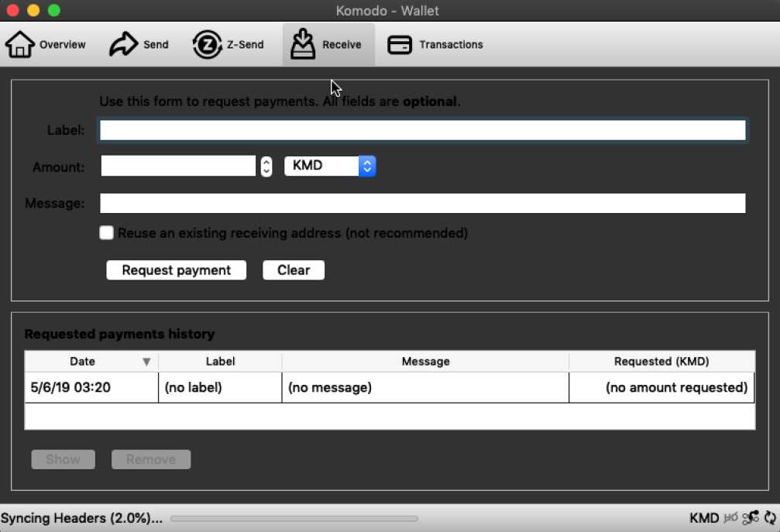This screenshot has width=780, height=532.
Task: Maximize the Komodo Wallet window
Action: pyautogui.click(x=53, y=10)
